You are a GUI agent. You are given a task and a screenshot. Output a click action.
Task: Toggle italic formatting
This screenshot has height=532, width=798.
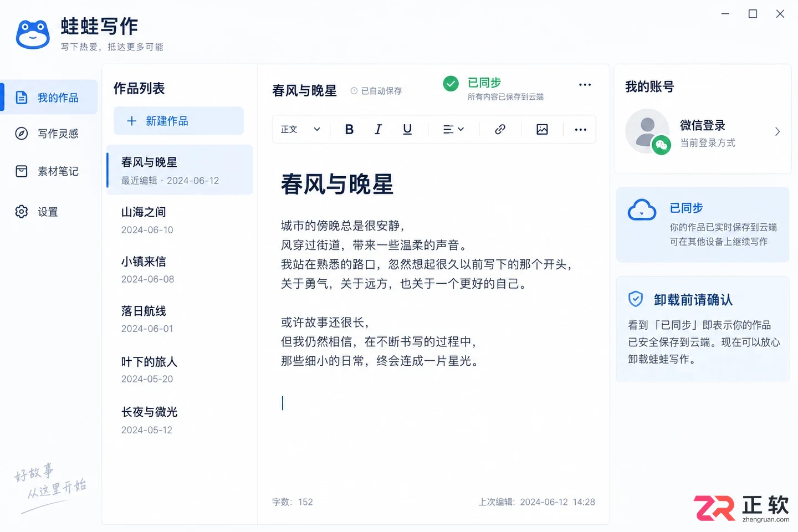pyautogui.click(x=378, y=129)
